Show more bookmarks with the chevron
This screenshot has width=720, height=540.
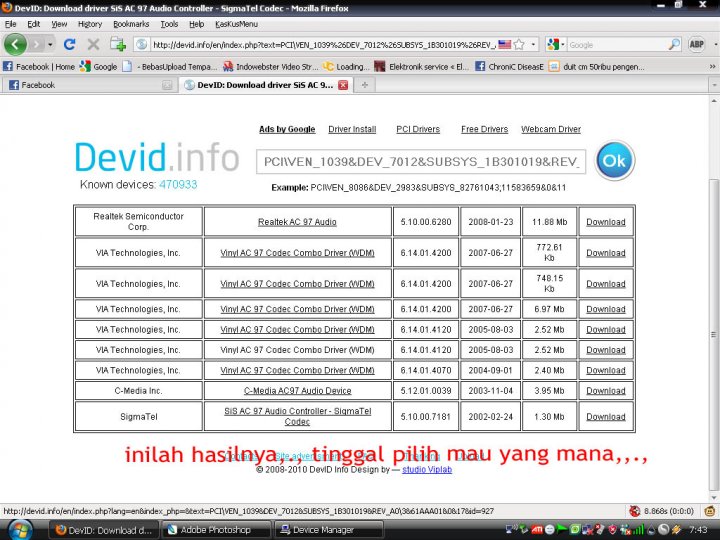(712, 67)
